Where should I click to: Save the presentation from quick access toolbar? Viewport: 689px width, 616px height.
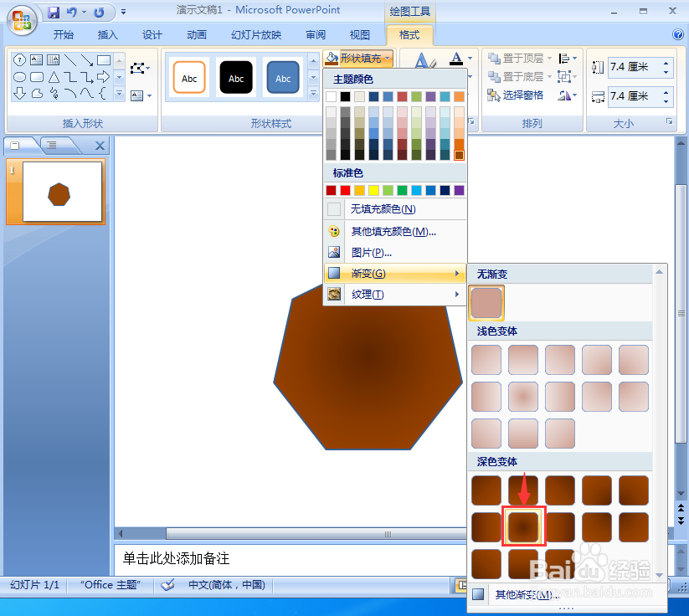tap(54, 13)
